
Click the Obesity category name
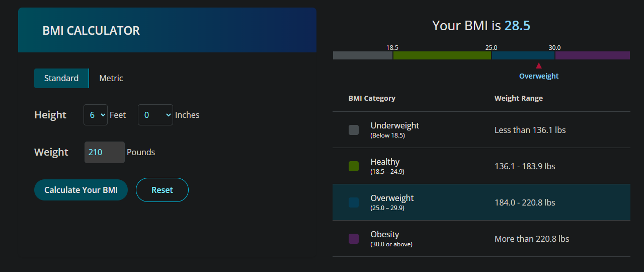385,234
